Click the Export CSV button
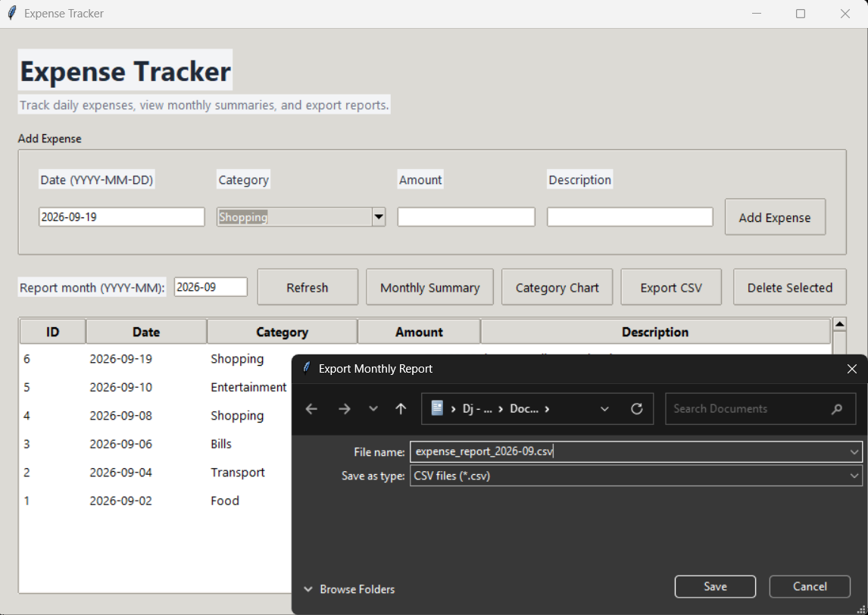The height and width of the screenshot is (615, 868). click(x=671, y=287)
